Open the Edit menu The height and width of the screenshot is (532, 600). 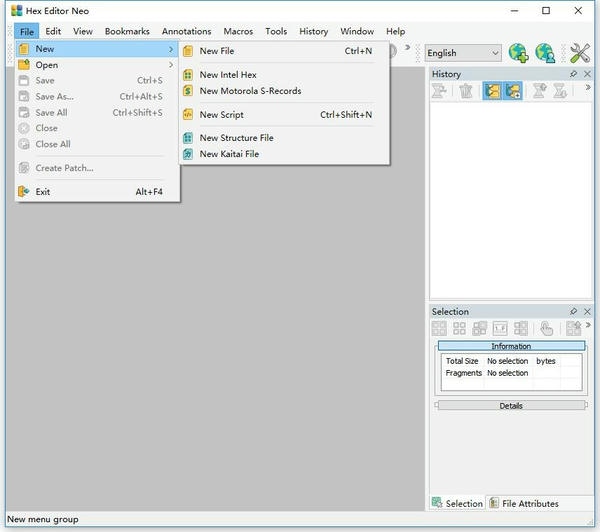click(53, 31)
